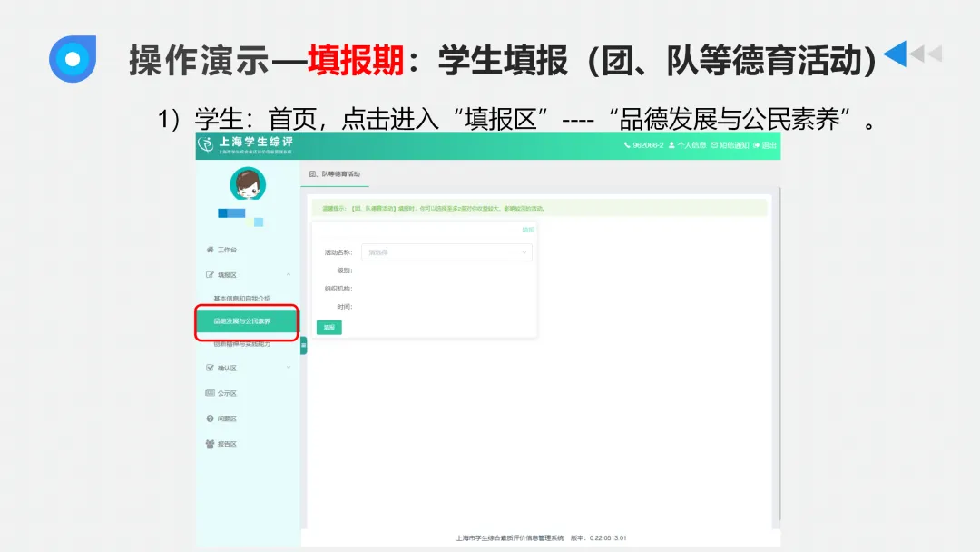The width and height of the screenshot is (980, 552).
Task: Expand the 确认区 sidebar section
Action: [x=289, y=366]
